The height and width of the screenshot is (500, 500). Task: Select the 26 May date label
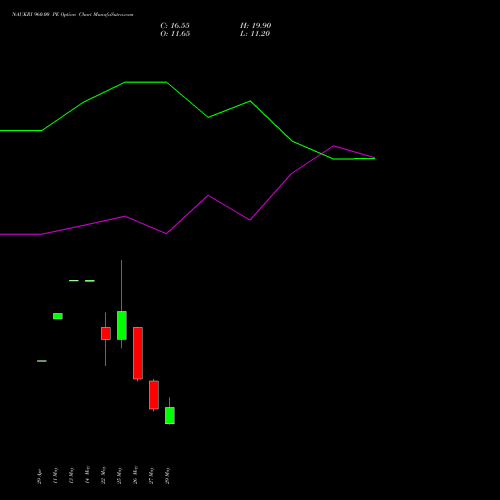pos(135,475)
